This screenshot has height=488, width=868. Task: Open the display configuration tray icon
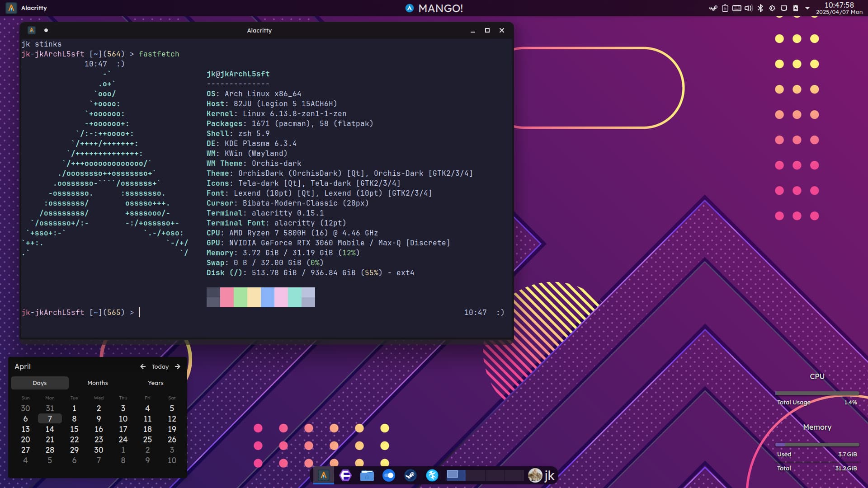(784, 8)
